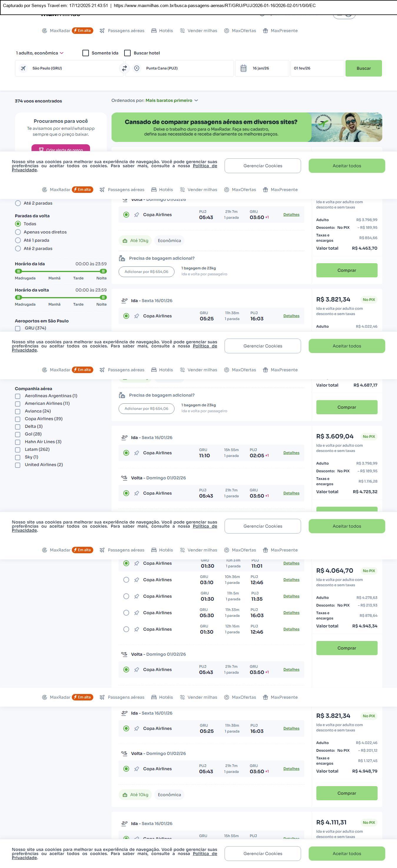397x868 pixels.
Task: Click the pin icon on the 03:10 Copa flight
Action: (137, 580)
